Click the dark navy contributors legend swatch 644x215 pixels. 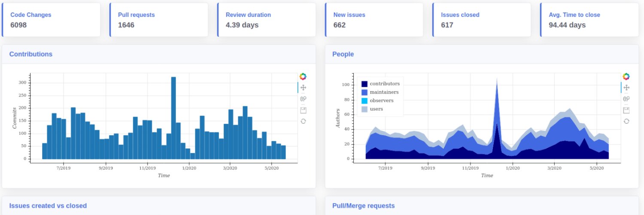click(x=365, y=84)
